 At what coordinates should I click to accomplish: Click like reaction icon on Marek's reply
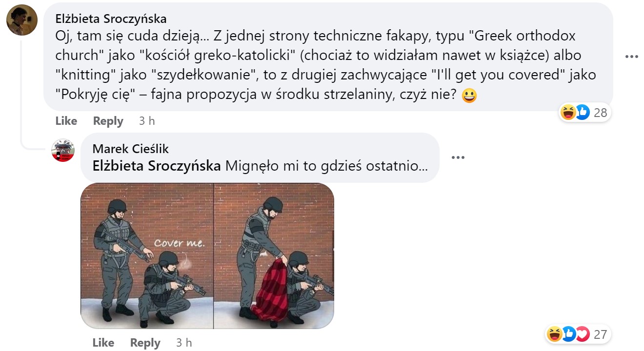tap(568, 334)
